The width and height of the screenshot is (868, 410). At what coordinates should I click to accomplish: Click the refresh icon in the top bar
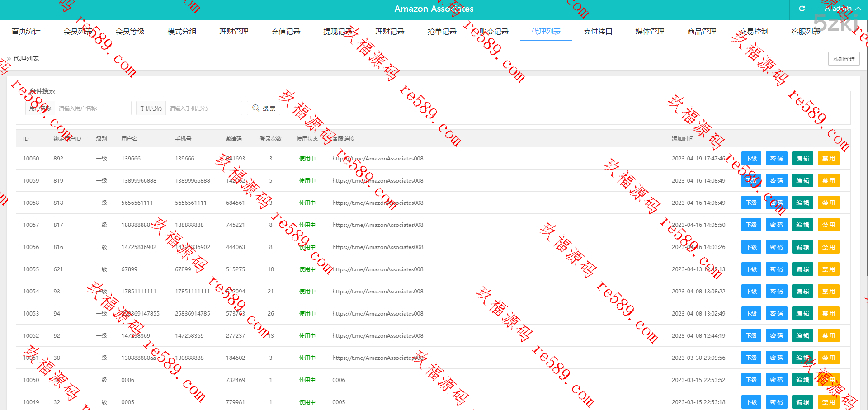802,9
